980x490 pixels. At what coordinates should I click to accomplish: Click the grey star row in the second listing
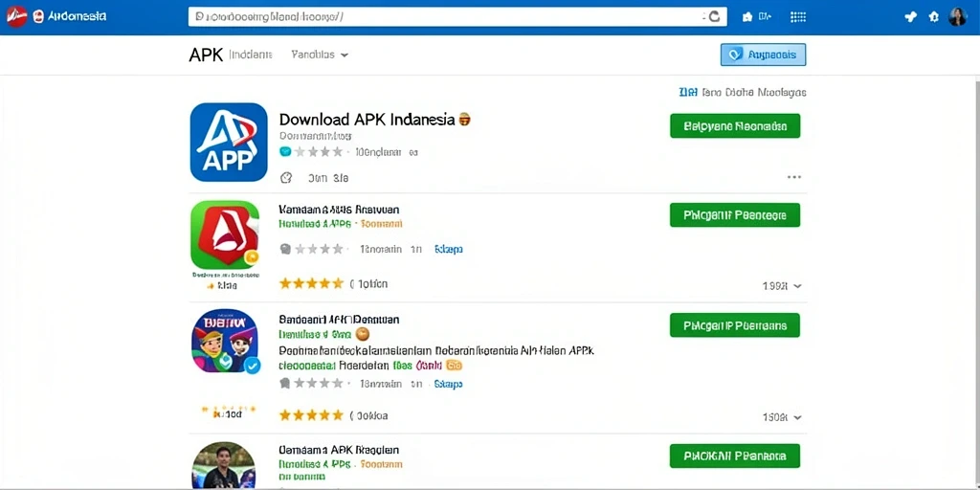coord(319,249)
